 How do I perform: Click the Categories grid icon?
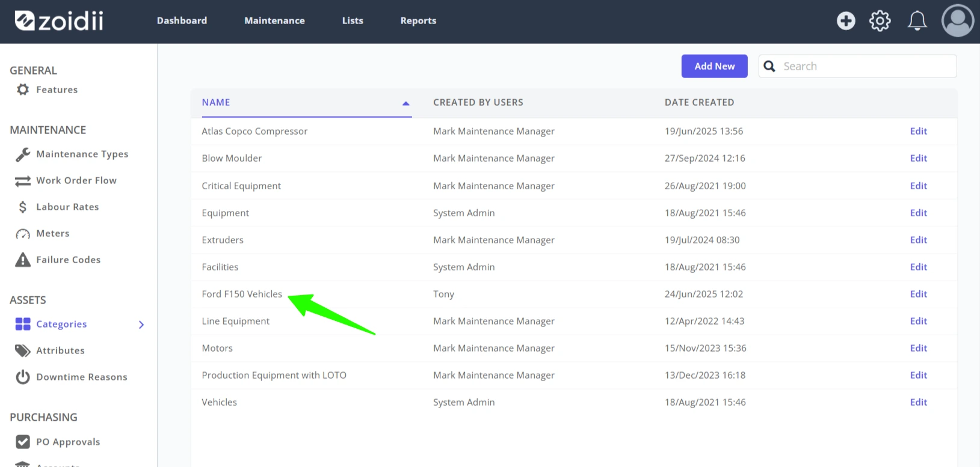click(23, 324)
